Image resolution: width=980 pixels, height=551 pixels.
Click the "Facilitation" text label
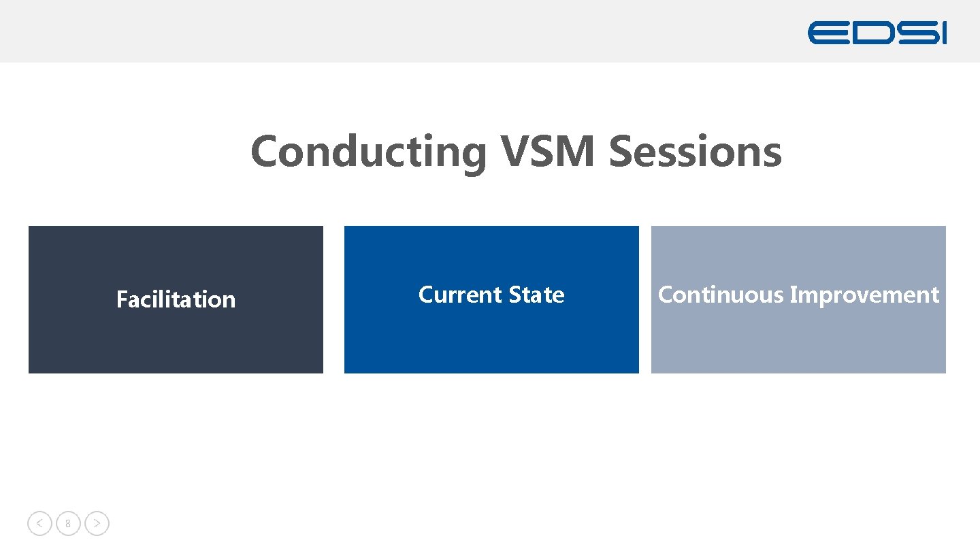click(176, 299)
